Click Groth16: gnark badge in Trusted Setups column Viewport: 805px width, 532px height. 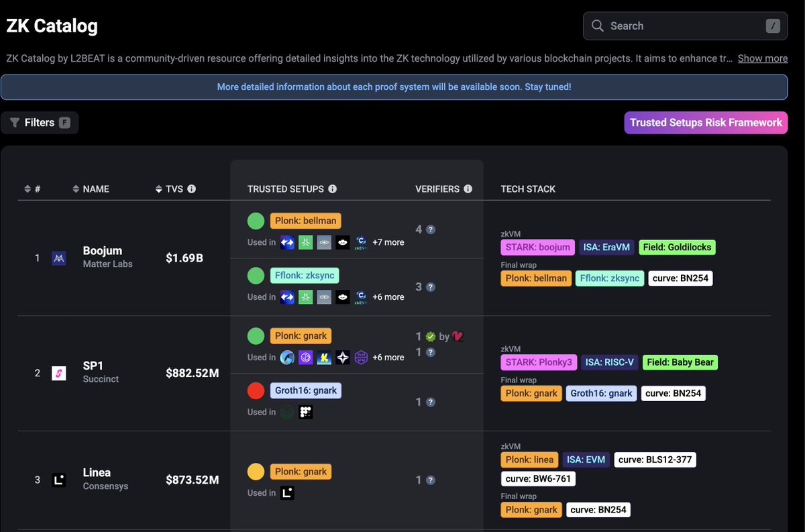306,390
